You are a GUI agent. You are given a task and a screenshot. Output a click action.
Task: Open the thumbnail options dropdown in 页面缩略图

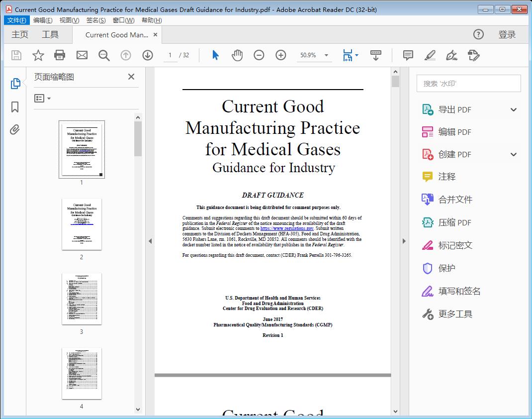41,98
